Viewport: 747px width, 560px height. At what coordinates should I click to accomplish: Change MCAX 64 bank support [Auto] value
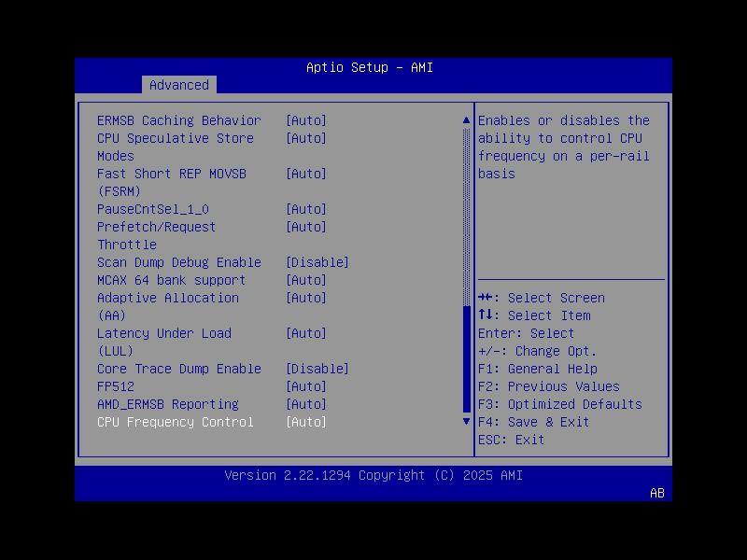click(x=306, y=280)
